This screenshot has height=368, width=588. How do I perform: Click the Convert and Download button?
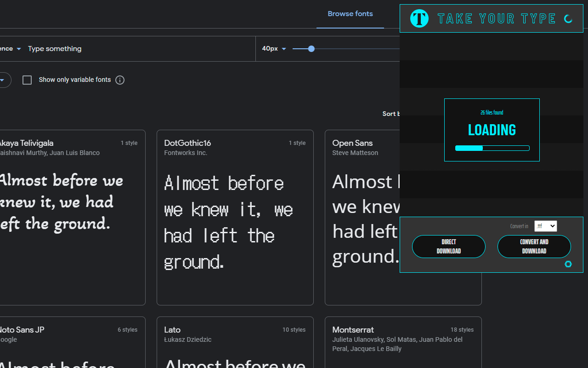534,247
